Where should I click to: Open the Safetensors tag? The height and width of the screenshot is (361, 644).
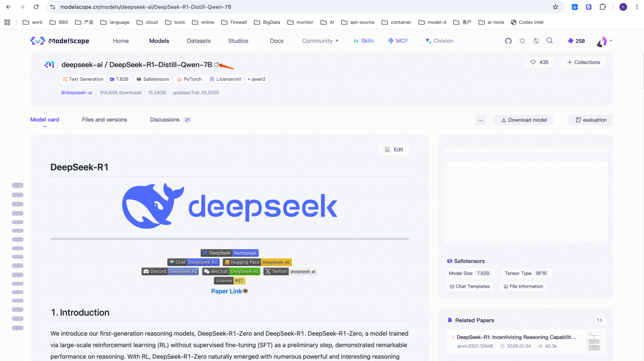pos(153,79)
